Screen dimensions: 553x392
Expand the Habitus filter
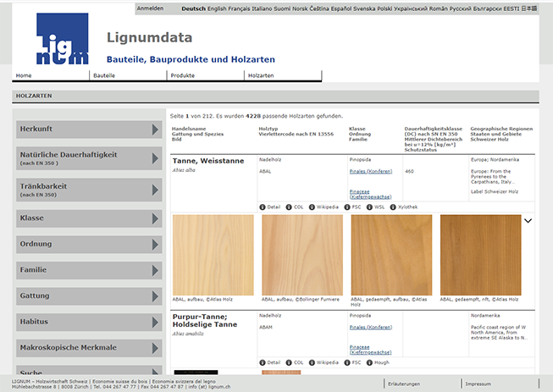[x=89, y=323]
